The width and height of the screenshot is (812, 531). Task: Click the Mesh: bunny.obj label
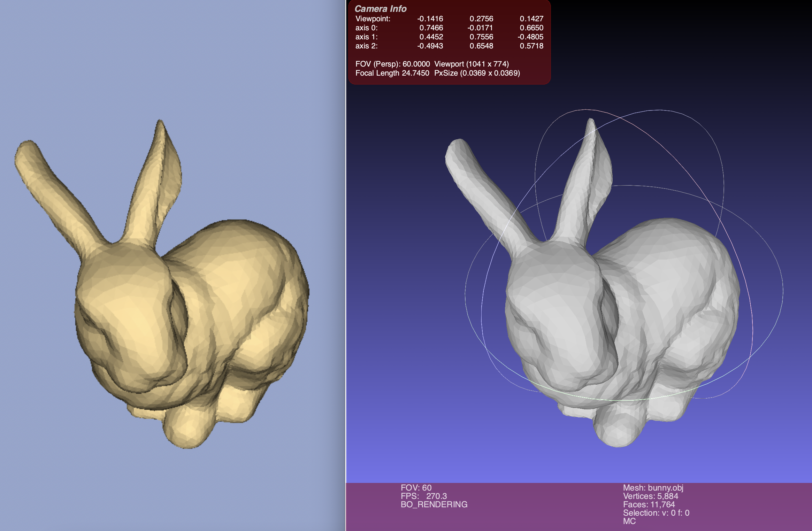coord(653,488)
